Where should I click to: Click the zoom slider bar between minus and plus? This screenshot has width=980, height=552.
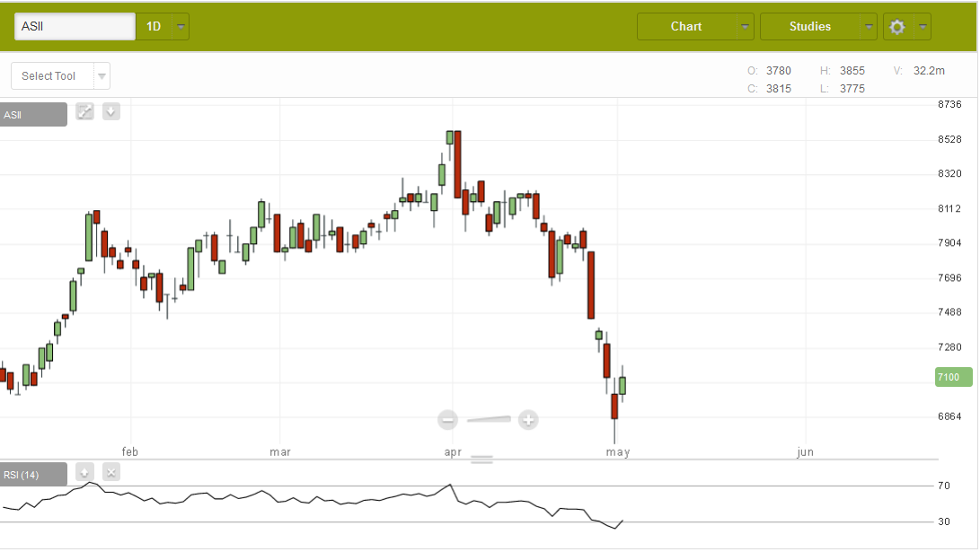point(488,419)
